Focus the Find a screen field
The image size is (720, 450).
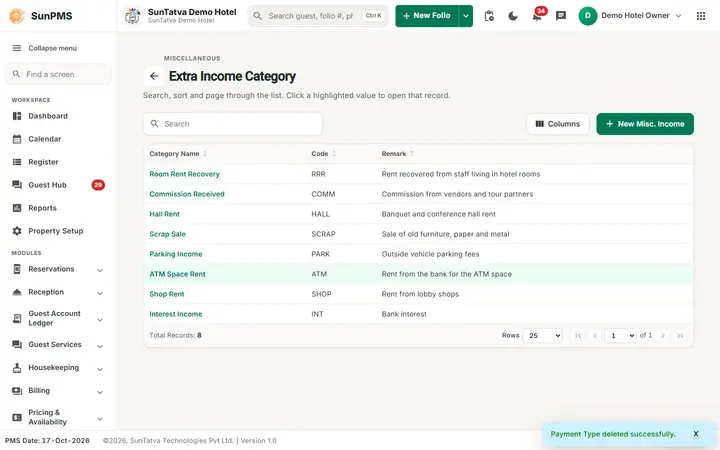pos(58,74)
